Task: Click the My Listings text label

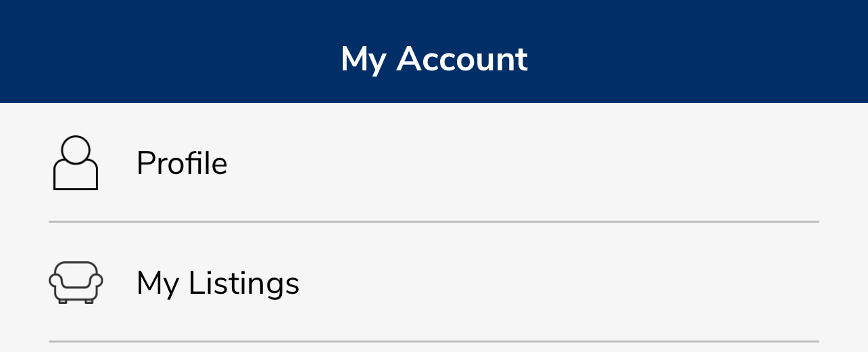Action: click(x=218, y=283)
